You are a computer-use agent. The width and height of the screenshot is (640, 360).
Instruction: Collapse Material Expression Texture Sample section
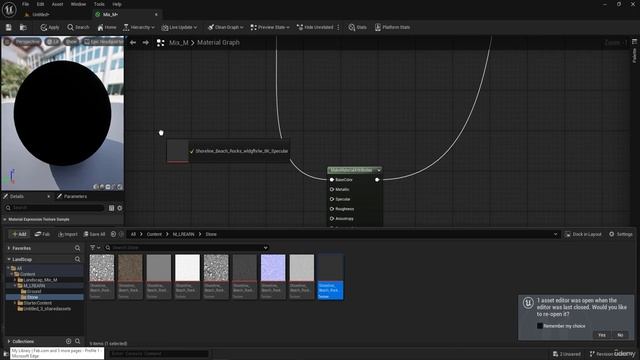click(5, 220)
